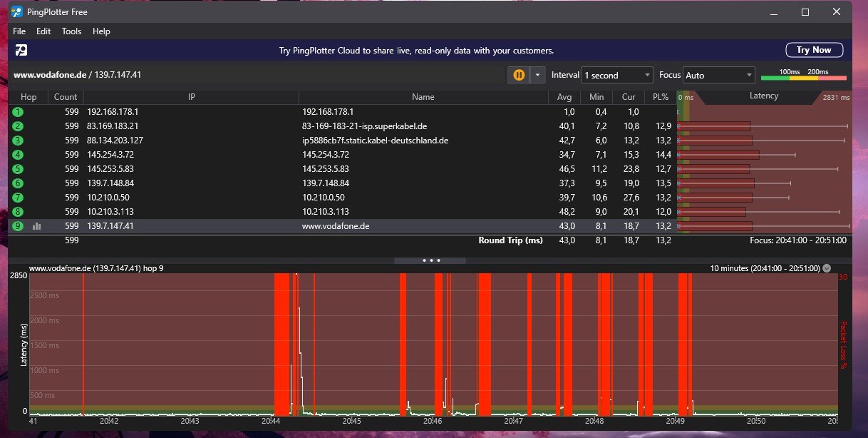Screen dimensions: 868x438
Task: Open the 10 minutes timeline range dropdown arrow
Action: (827, 268)
